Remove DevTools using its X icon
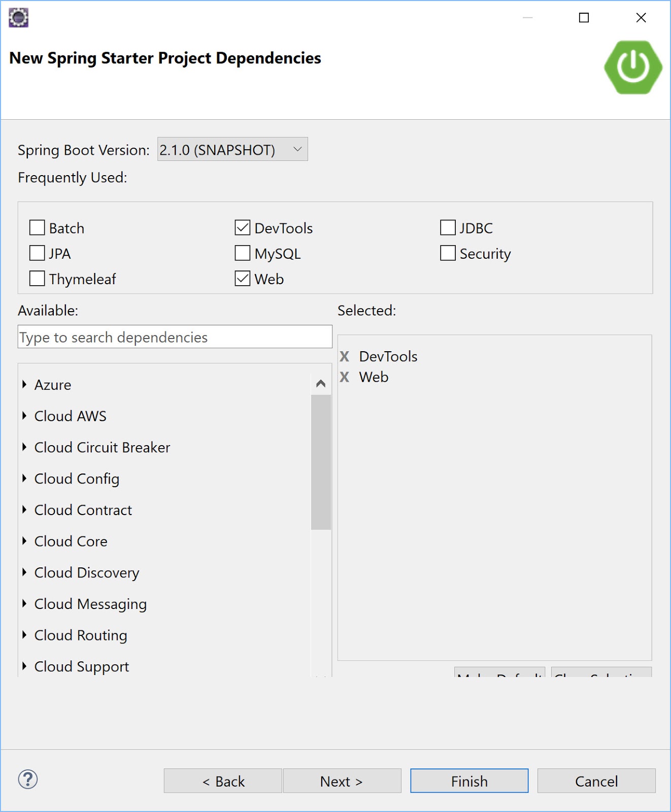Screen dimensions: 671x812 345,356
